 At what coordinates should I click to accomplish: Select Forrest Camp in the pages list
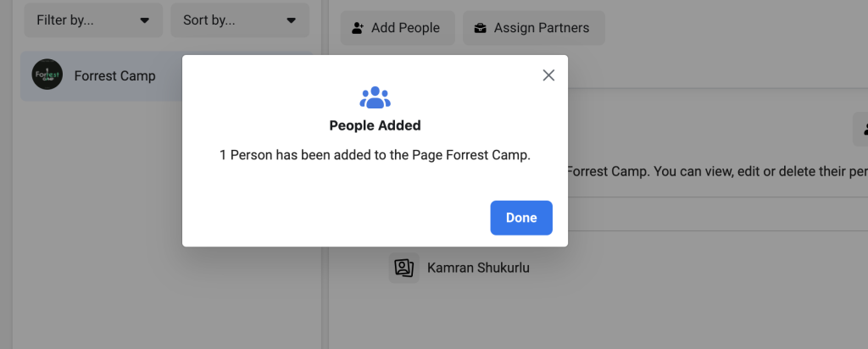(114, 75)
